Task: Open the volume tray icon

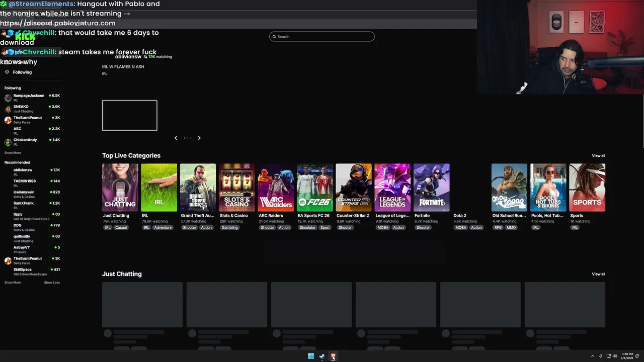Action: click(615, 356)
